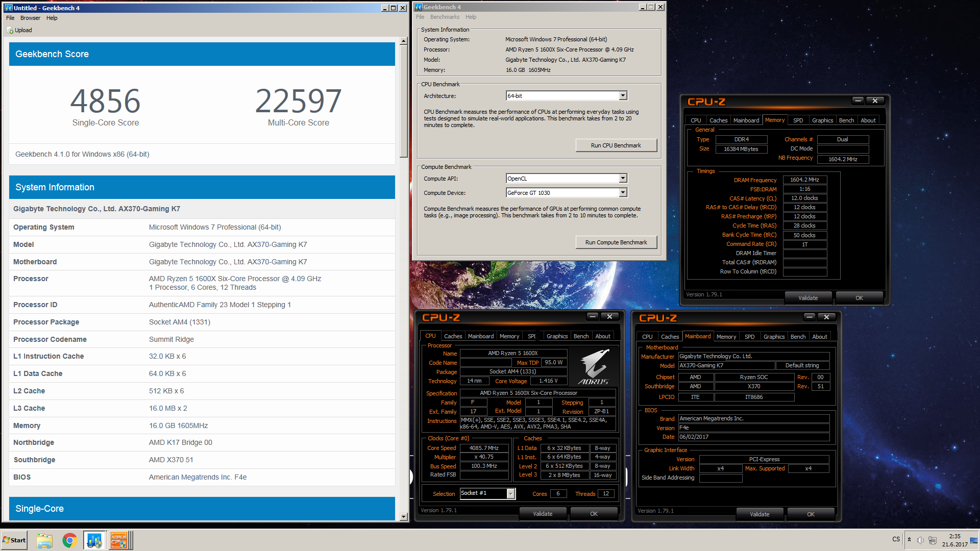Minimize the CPU-Z CPU window

[x=593, y=316]
